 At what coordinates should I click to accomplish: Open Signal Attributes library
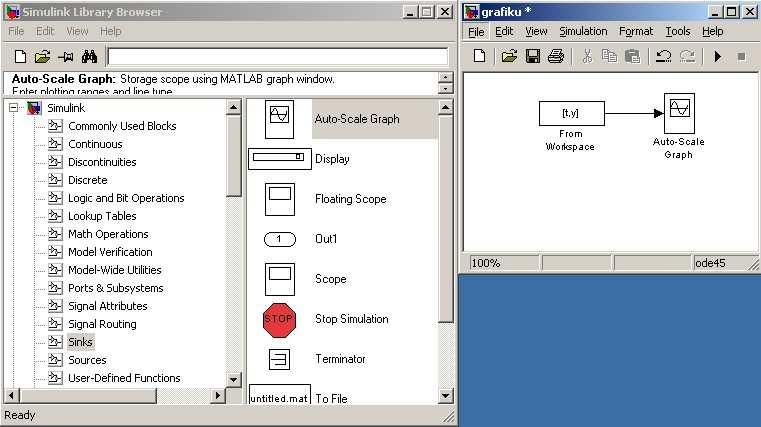click(x=108, y=306)
